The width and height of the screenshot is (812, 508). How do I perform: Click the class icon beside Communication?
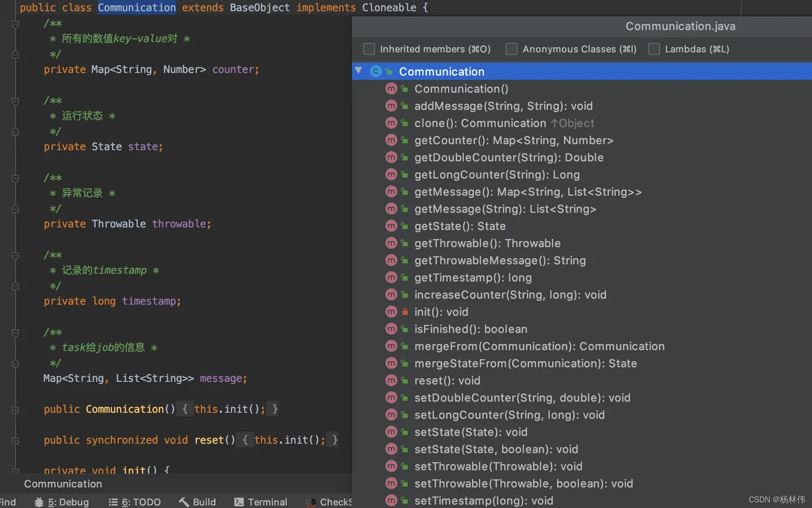coord(376,71)
